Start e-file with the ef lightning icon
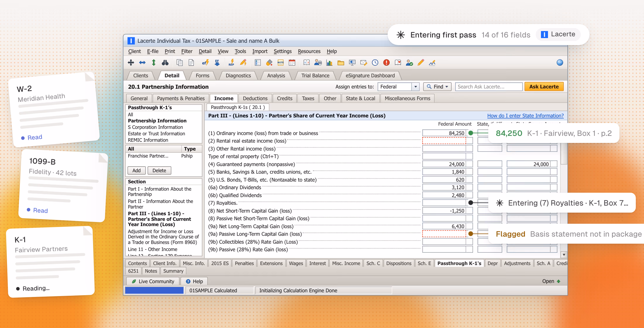This screenshot has height=328, width=644. tap(205, 63)
